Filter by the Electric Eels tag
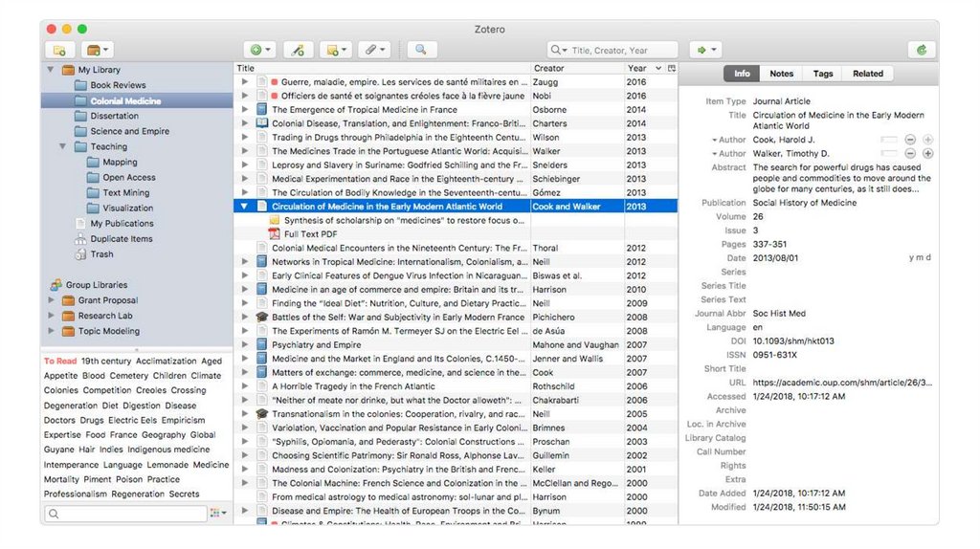Viewport: 980px width, 549px height. point(132,420)
